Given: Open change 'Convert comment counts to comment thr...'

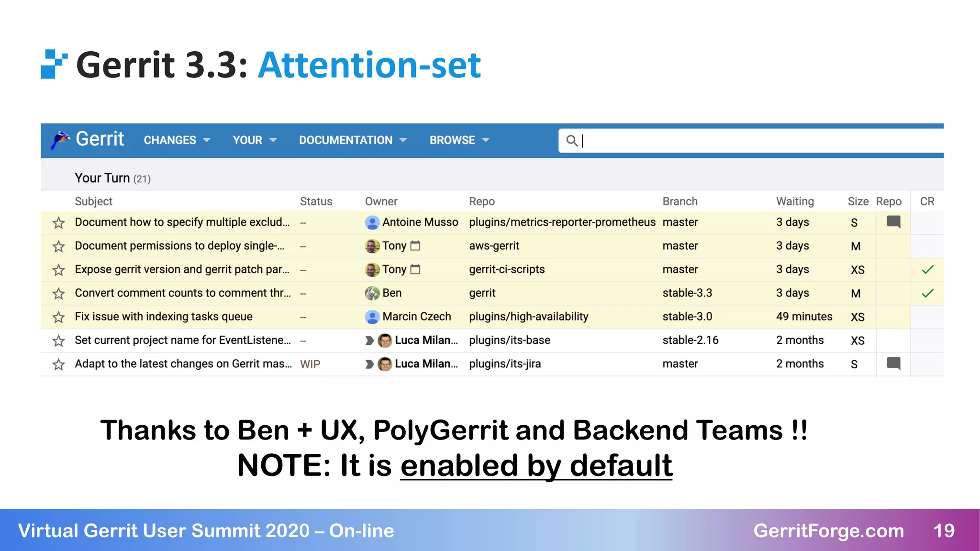Looking at the screenshot, I should (183, 293).
